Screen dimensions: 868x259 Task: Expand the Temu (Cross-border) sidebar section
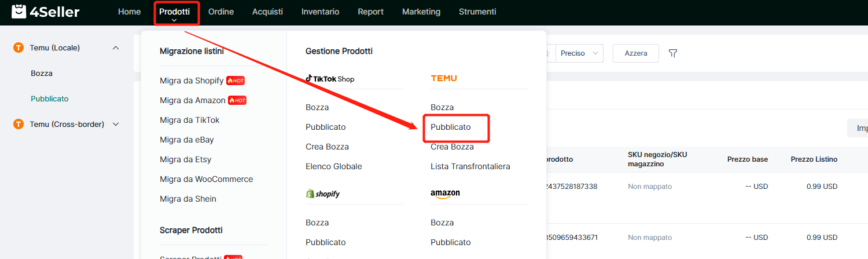pyautogui.click(x=116, y=124)
